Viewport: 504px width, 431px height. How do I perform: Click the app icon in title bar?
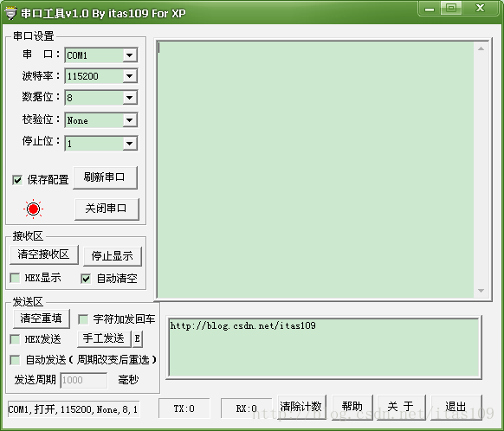10,13
